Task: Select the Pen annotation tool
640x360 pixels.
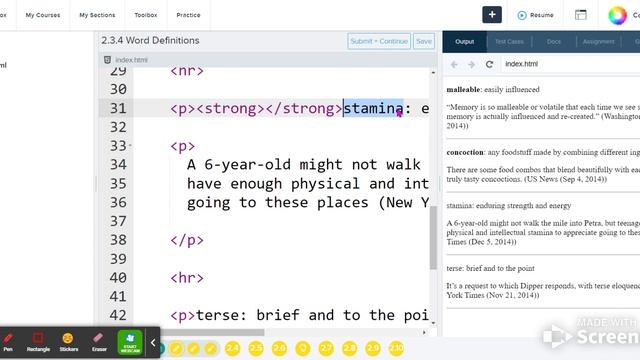Action: tap(8, 342)
